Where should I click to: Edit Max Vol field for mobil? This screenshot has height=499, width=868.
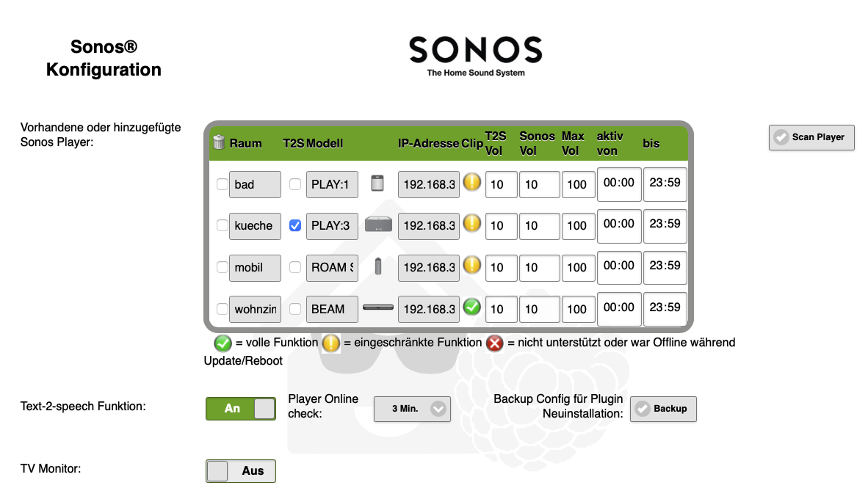click(x=577, y=268)
